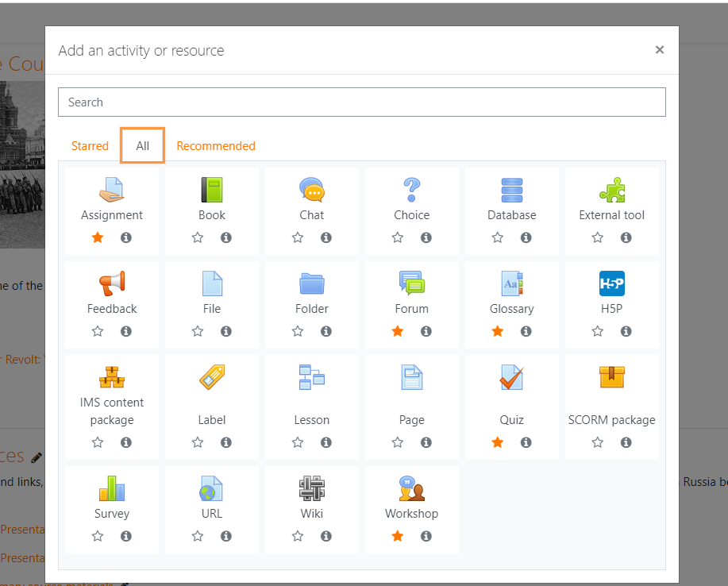
Task: Switch to the Starred tab
Action: (90, 146)
